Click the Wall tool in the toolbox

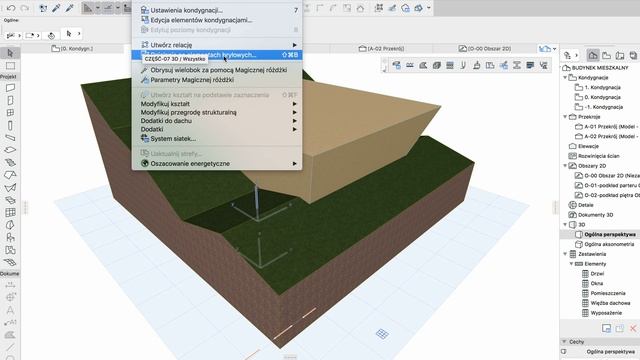click(10, 88)
